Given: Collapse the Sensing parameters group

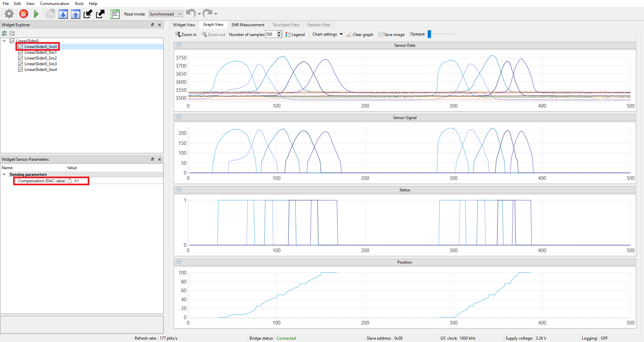Looking at the screenshot, I should click(4, 175).
